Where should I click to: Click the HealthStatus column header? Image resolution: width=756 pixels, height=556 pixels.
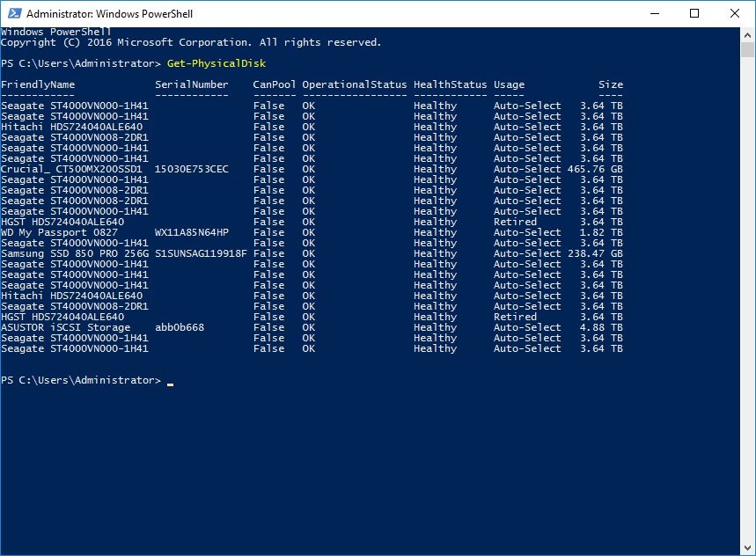click(x=450, y=84)
